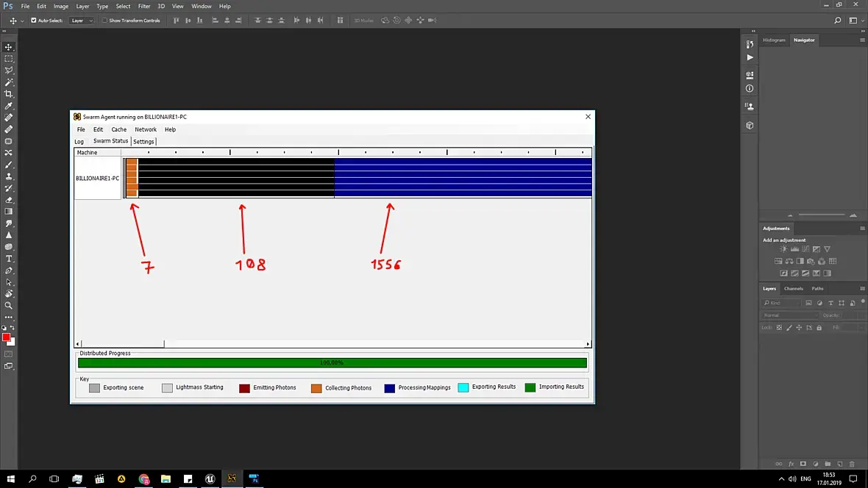
Task: Click the white background color swatch
Action: coord(13,343)
